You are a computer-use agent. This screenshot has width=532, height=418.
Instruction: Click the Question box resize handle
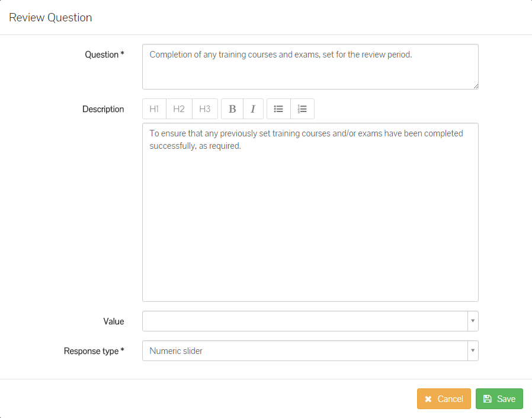click(475, 86)
